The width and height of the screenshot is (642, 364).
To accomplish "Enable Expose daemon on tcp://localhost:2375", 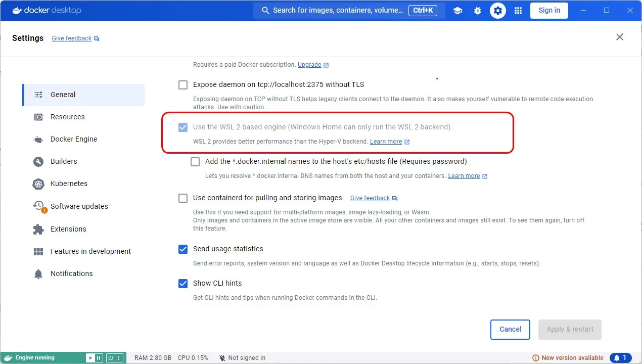I will click(183, 85).
